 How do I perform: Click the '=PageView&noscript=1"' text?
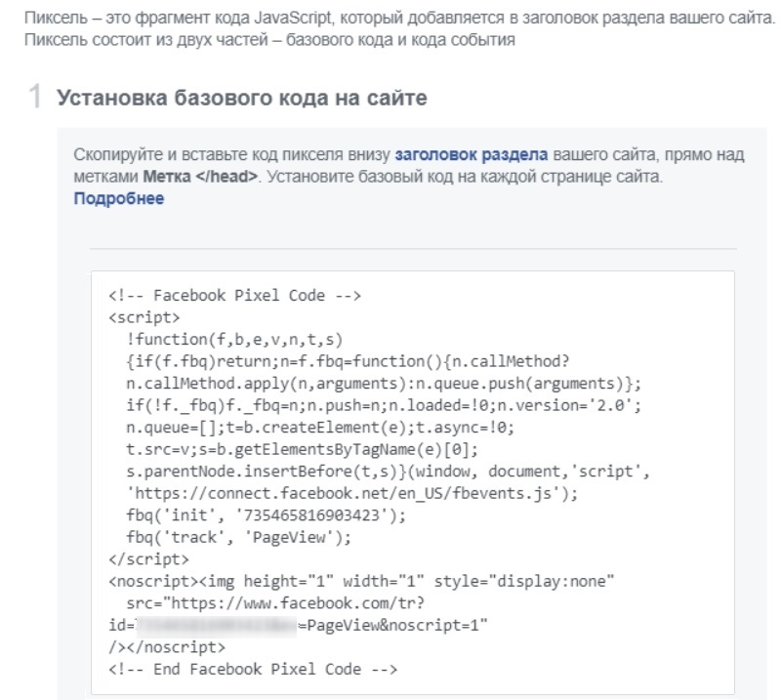click(x=392, y=625)
